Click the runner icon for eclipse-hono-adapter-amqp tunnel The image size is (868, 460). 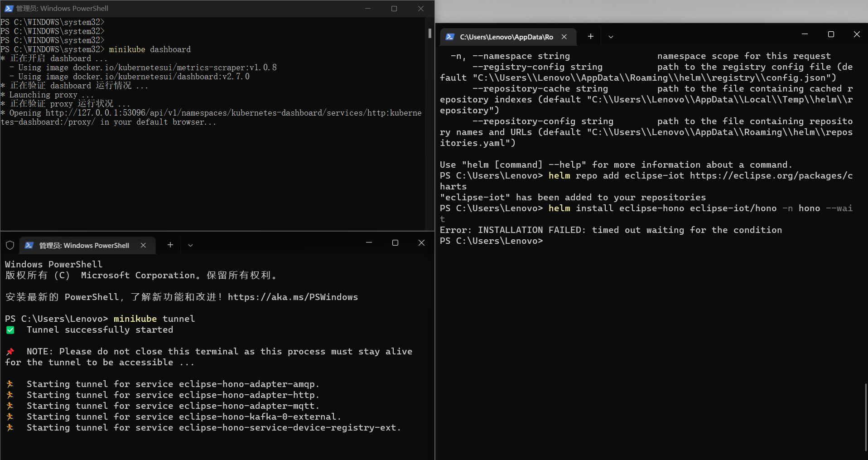click(10, 384)
